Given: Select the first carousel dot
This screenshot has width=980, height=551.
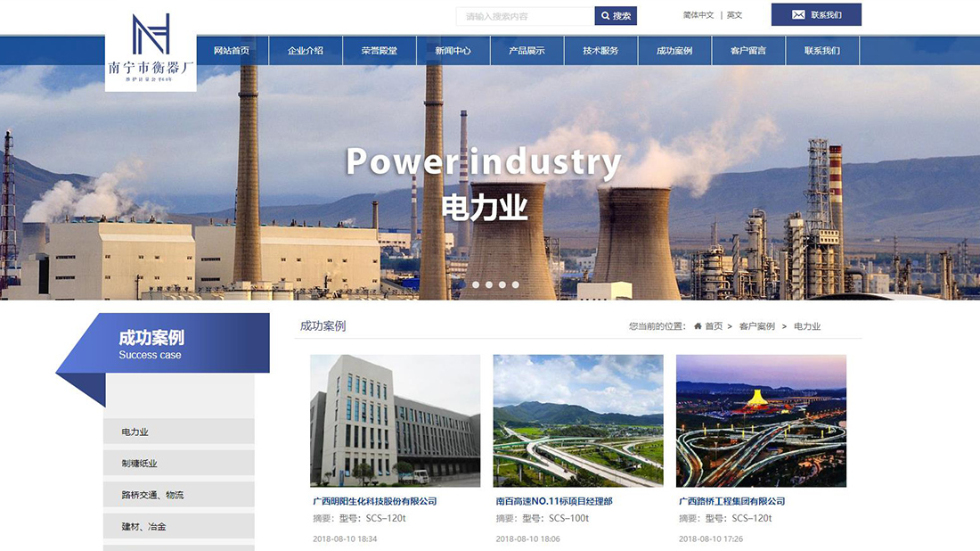Looking at the screenshot, I should coord(476,285).
